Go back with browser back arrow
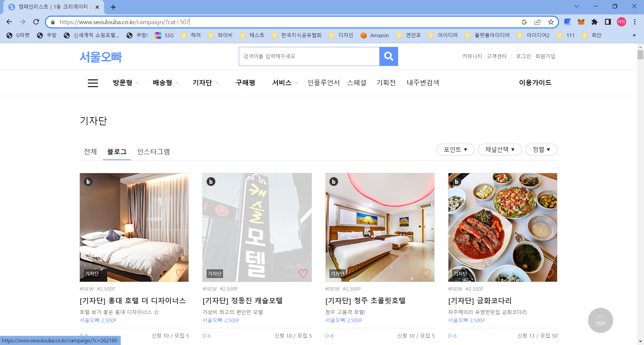644x345 pixels. coord(9,22)
